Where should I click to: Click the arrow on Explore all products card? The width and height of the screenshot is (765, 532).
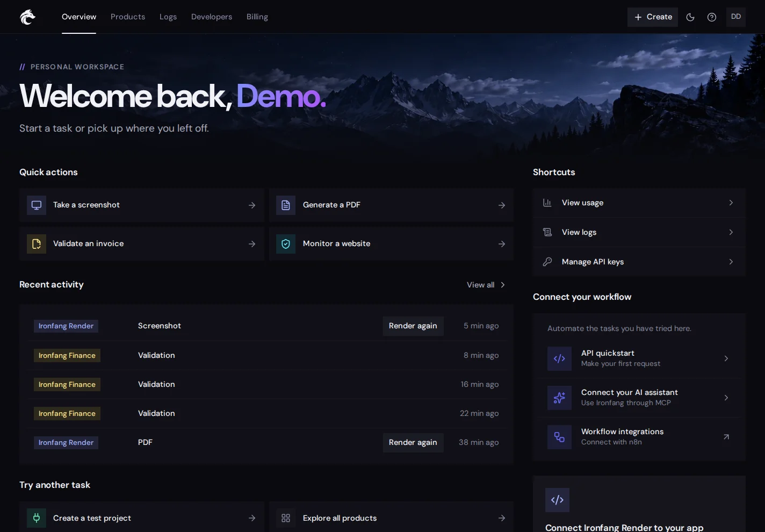tap(502, 518)
